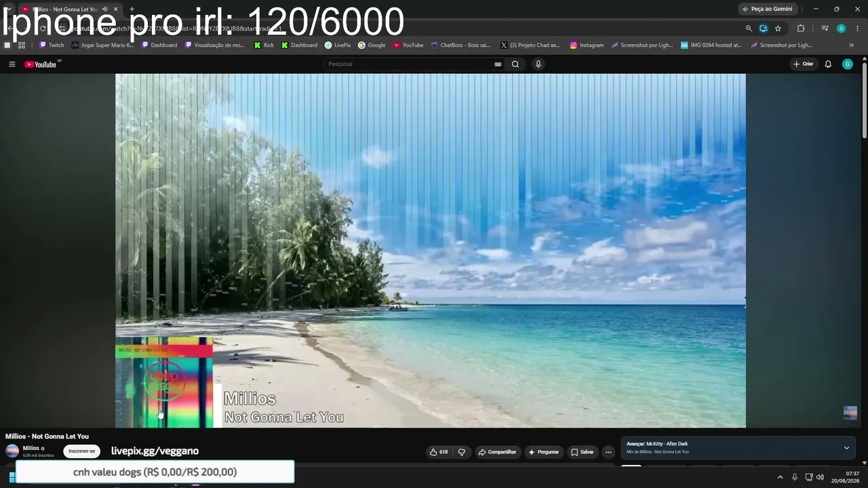This screenshot has width=868, height=488.
Task: Open Chrome media controls icon
Action: tap(825, 28)
